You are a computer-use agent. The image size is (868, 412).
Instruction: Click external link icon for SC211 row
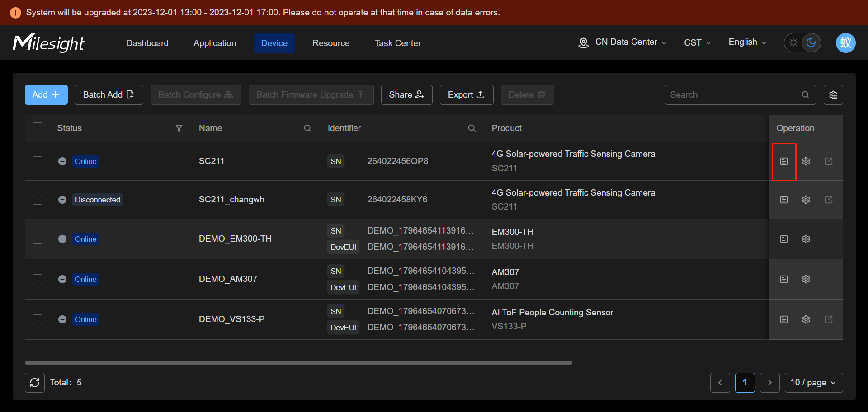(829, 161)
